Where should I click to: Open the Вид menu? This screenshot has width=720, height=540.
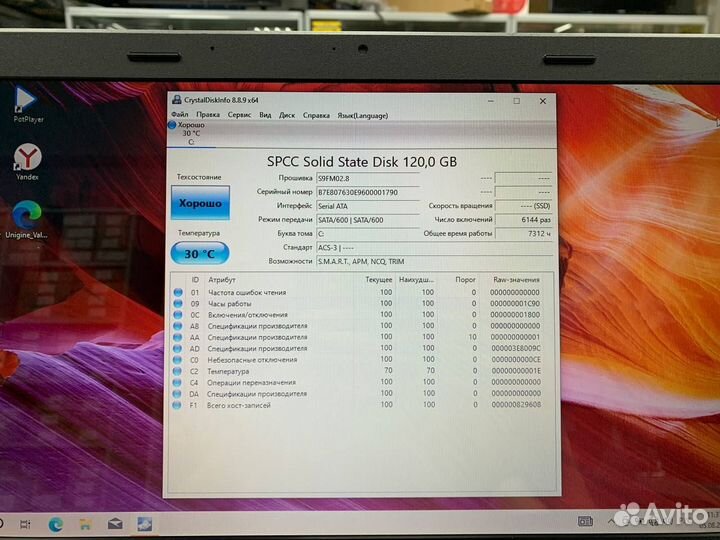click(265, 115)
